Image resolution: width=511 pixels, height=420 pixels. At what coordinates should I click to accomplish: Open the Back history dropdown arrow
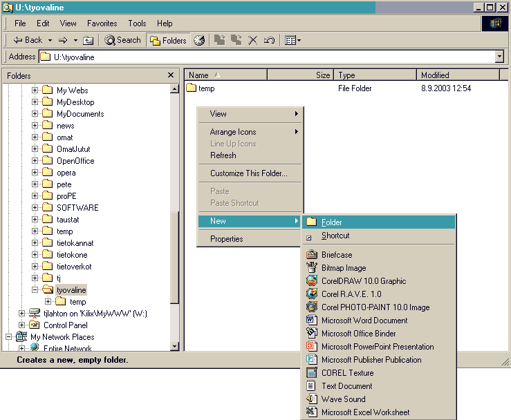(x=50, y=40)
